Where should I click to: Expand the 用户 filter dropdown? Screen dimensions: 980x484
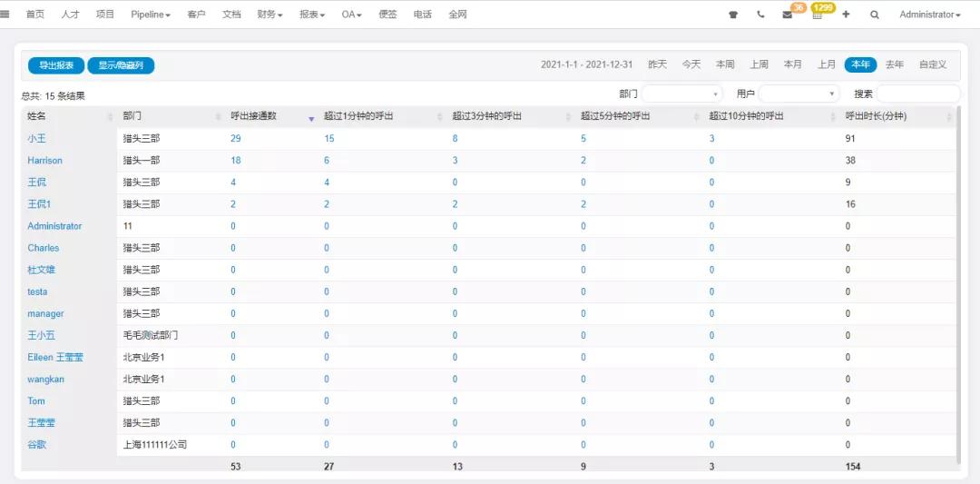(x=799, y=94)
